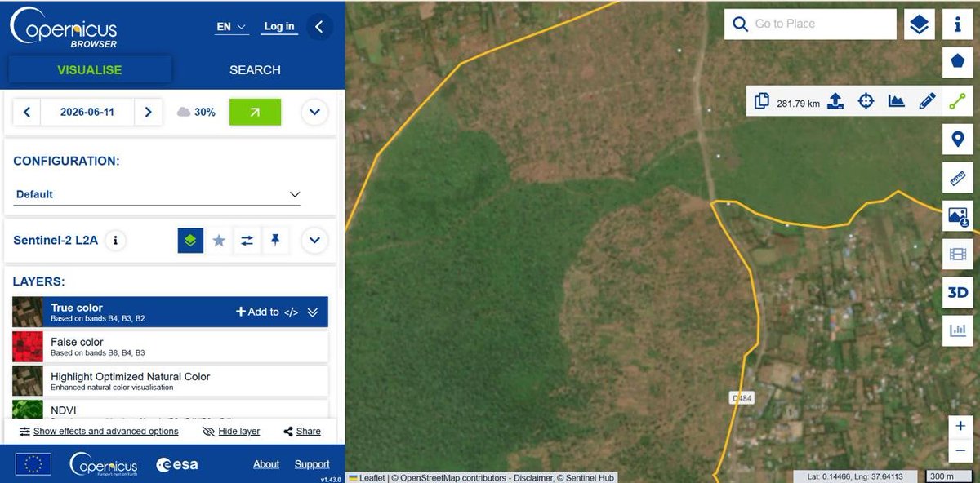Switch to the SEARCH tab
The image size is (980, 483).
(255, 70)
